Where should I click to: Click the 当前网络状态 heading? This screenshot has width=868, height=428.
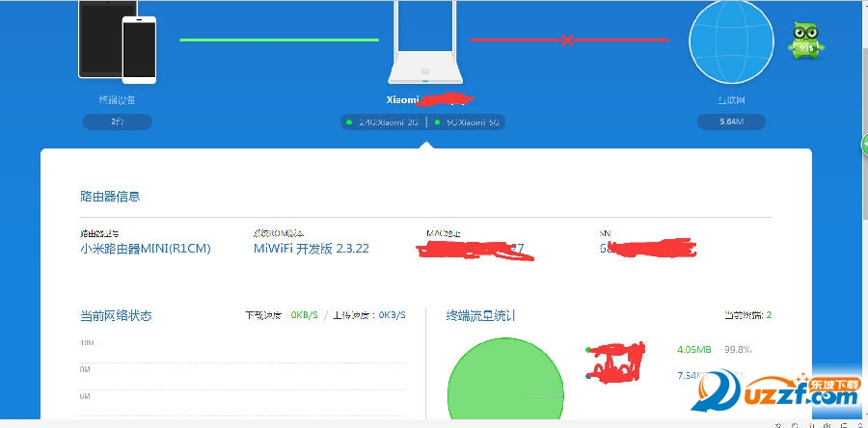(x=117, y=316)
